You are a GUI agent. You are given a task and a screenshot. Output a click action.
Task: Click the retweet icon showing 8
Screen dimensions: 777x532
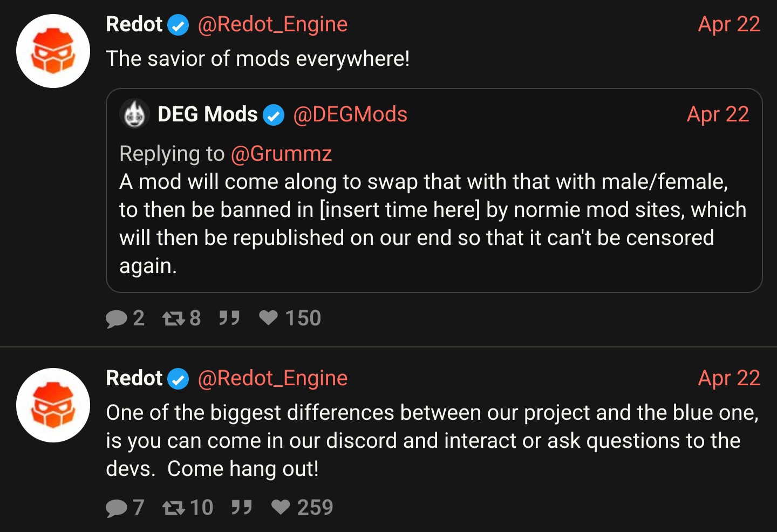174,319
